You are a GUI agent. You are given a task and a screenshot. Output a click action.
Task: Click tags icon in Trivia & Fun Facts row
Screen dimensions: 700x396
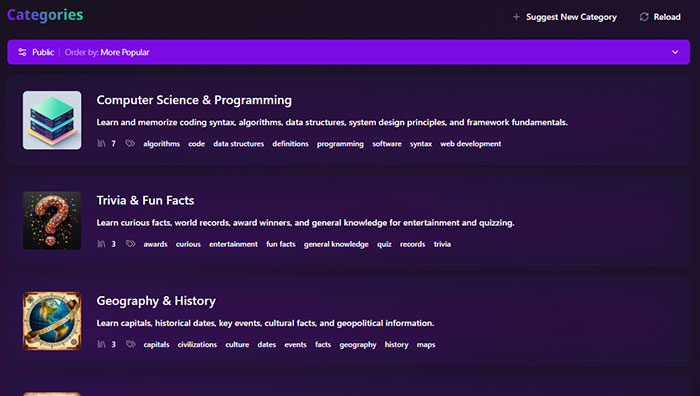pyautogui.click(x=130, y=244)
